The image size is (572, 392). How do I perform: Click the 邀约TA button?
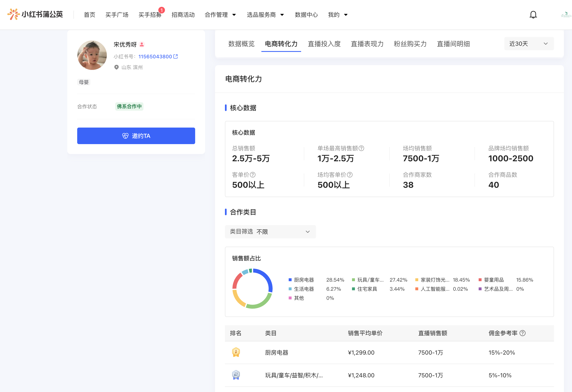pyautogui.click(x=136, y=136)
